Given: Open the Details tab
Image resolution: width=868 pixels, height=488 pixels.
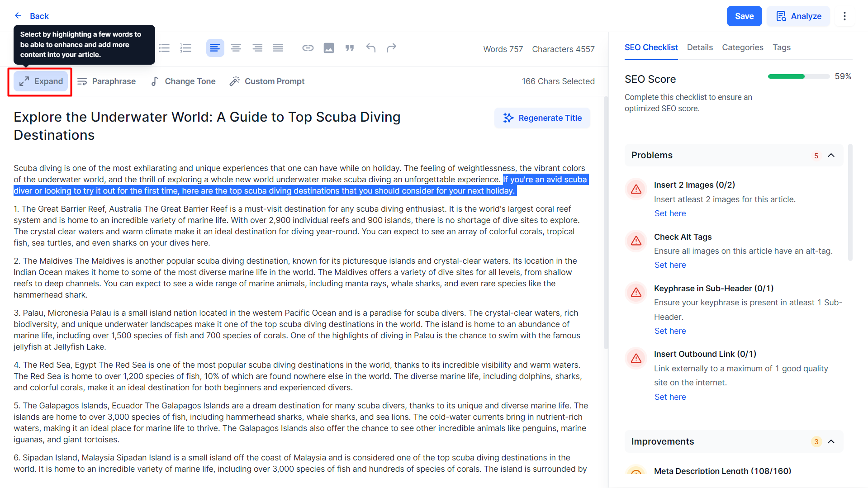Looking at the screenshot, I should (x=699, y=47).
